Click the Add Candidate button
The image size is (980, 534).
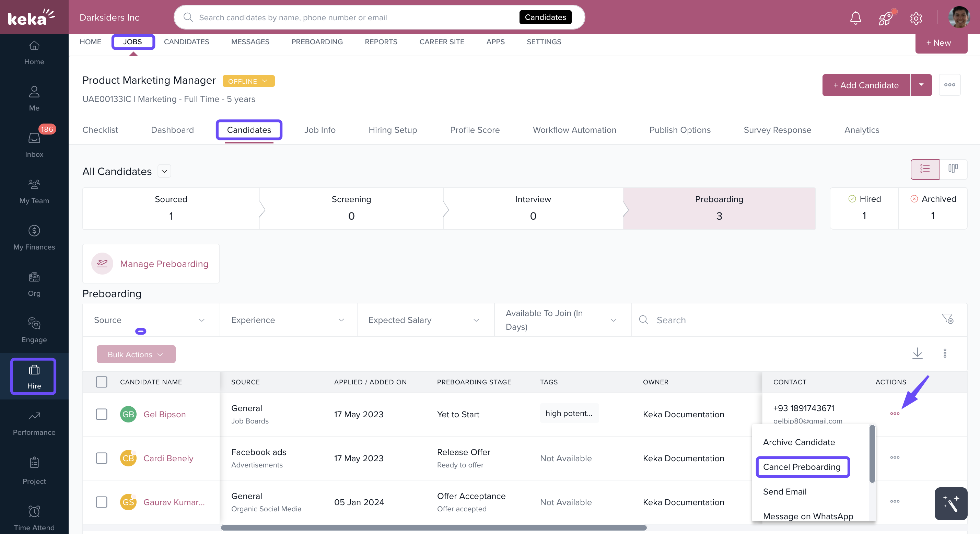coord(865,85)
